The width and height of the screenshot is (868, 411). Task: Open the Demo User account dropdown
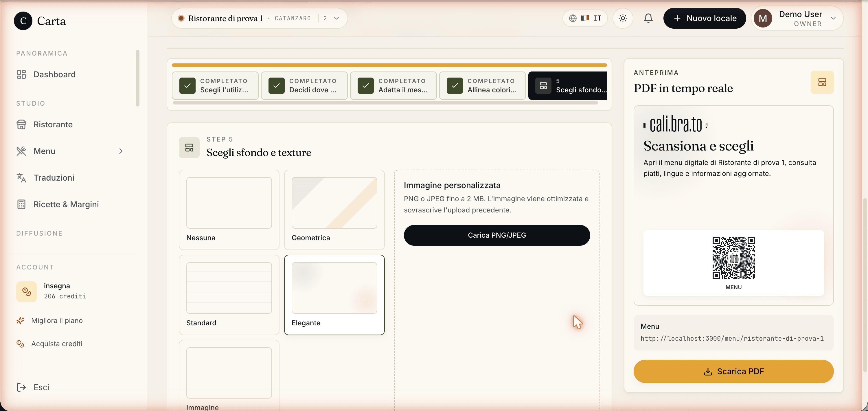[x=797, y=18]
